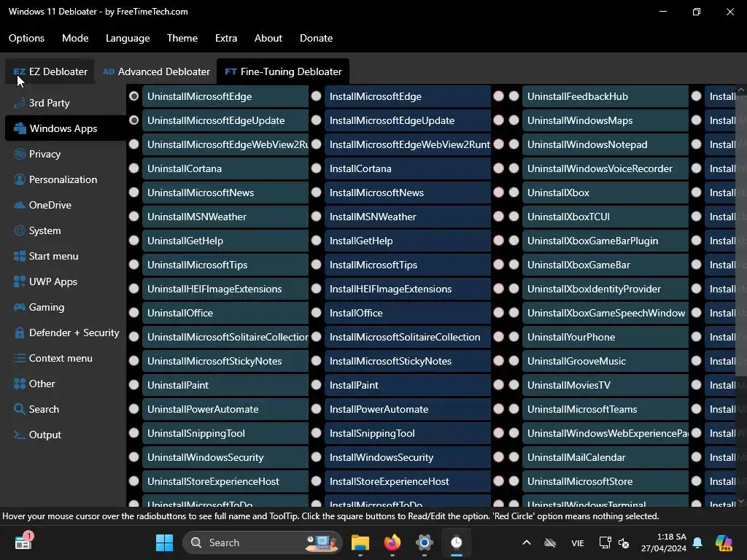Open Windows Start button on taskbar

tap(164, 542)
